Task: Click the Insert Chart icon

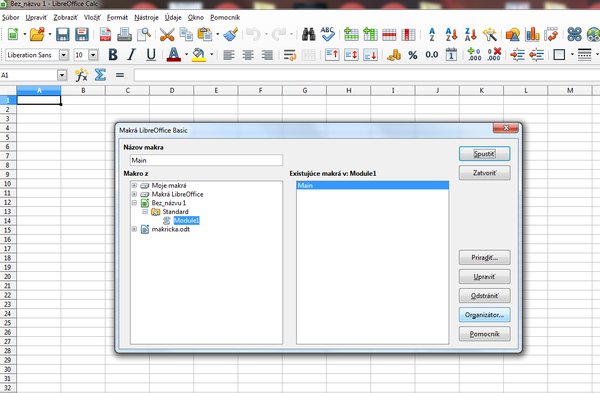Action: (x=532, y=34)
